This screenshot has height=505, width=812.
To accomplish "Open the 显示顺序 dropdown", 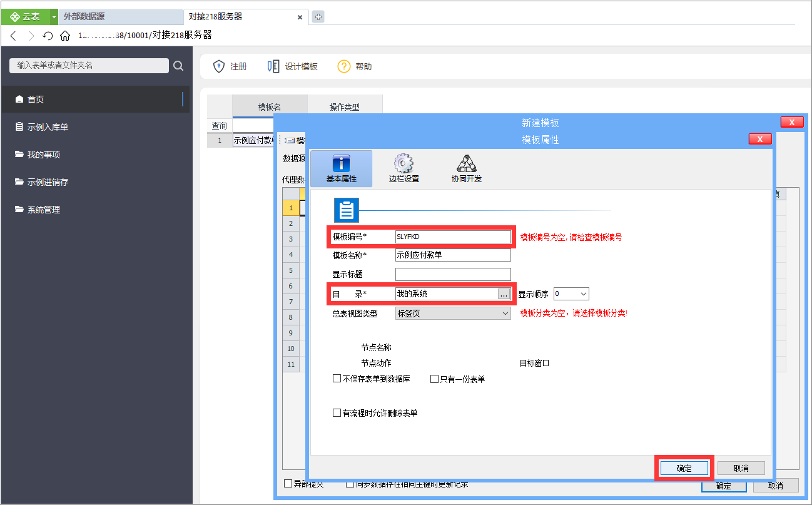I will pos(571,293).
